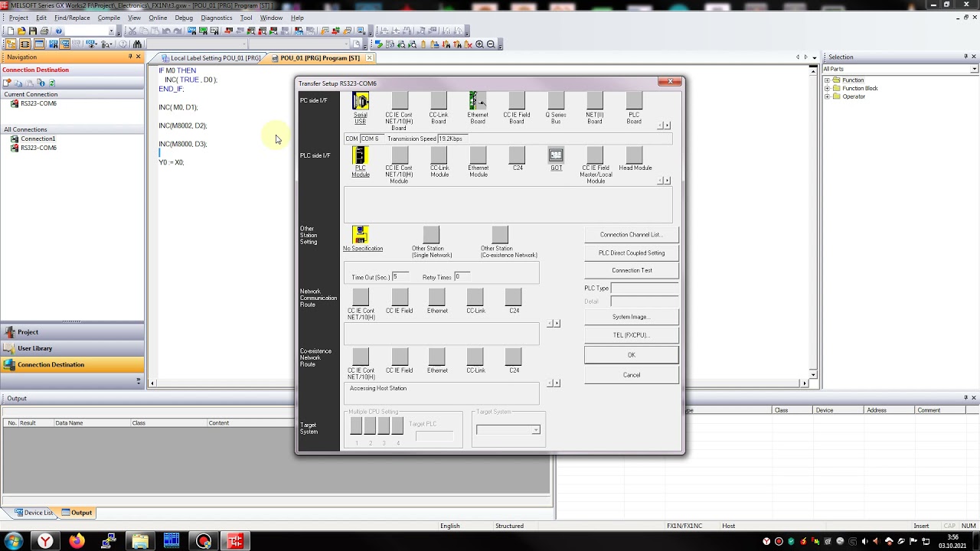Open the toolbar dropdown next to the Help icon

pyautogui.click(x=111, y=31)
